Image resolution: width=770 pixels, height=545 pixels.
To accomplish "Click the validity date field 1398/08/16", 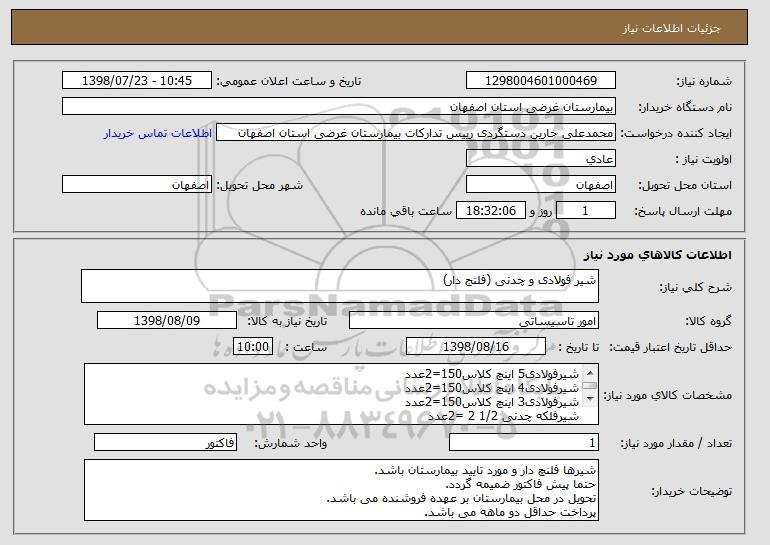I will [x=476, y=347].
